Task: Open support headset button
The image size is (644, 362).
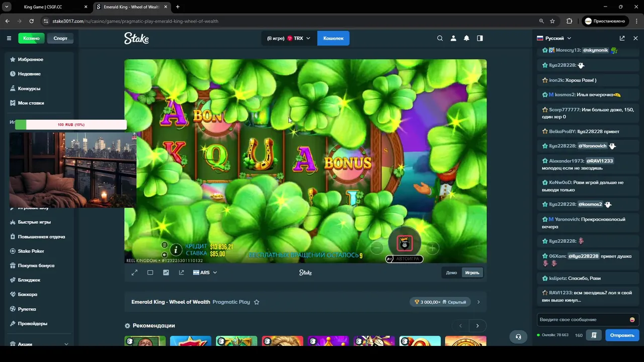Action: click(518, 337)
